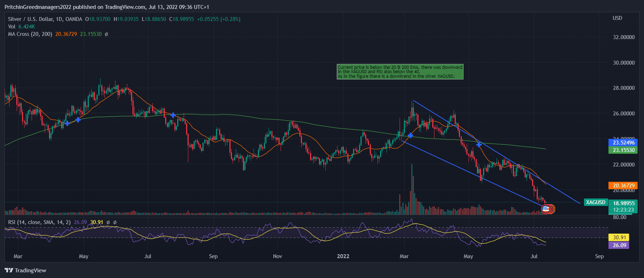Click the green 23.15530 value in MA legend
The image size is (644, 278).
(x=91, y=34)
